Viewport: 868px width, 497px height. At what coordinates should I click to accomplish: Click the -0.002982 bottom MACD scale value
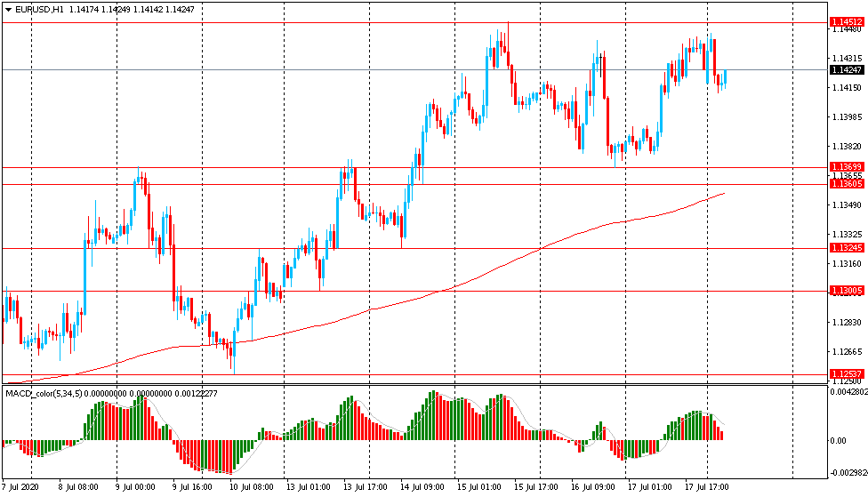[x=849, y=473]
